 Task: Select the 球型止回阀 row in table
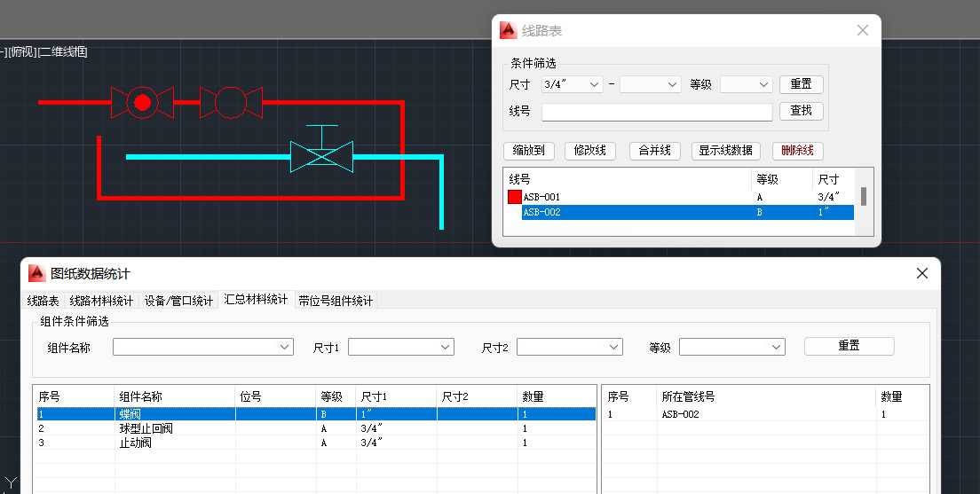(x=146, y=428)
